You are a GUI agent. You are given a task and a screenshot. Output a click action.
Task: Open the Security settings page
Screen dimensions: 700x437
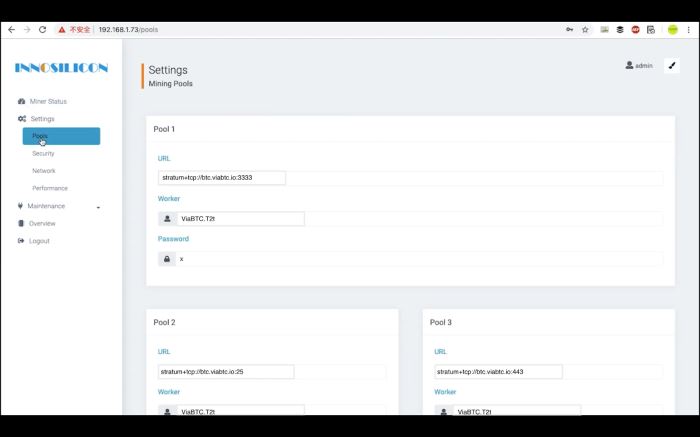[43, 154]
